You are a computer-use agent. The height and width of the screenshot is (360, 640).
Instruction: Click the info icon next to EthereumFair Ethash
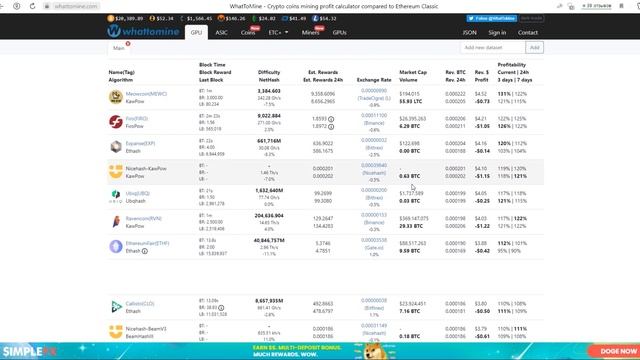pos(144,251)
